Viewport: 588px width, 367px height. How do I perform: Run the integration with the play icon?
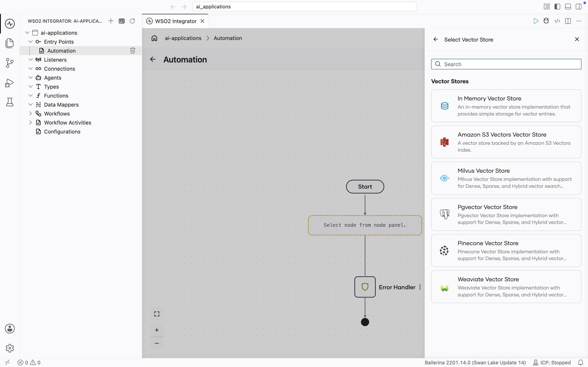tap(536, 21)
